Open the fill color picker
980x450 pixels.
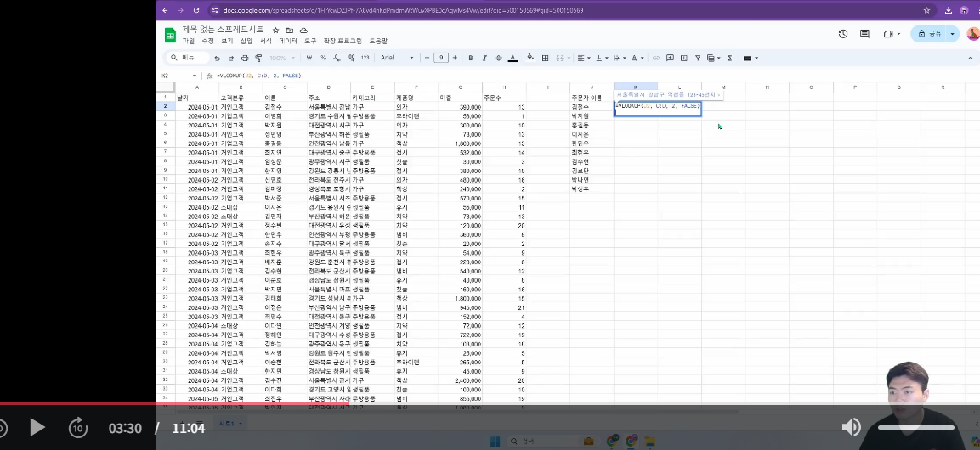[x=530, y=58]
